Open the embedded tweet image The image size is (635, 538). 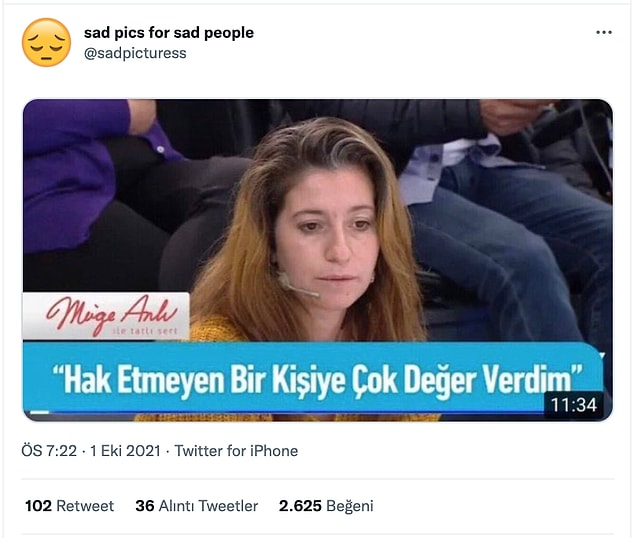[x=318, y=260]
